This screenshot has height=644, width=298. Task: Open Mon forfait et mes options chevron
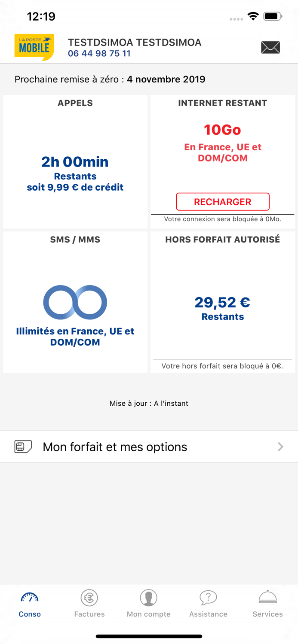tap(280, 447)
